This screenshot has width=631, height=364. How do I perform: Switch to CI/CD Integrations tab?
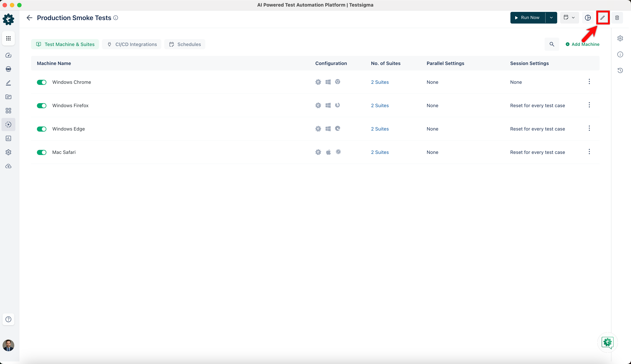point(132,44)
